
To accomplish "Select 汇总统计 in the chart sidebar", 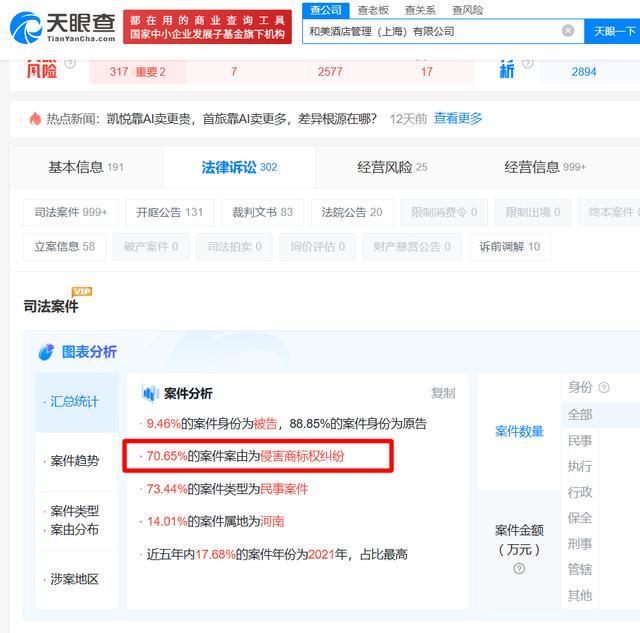I will [x=77, y=402].
